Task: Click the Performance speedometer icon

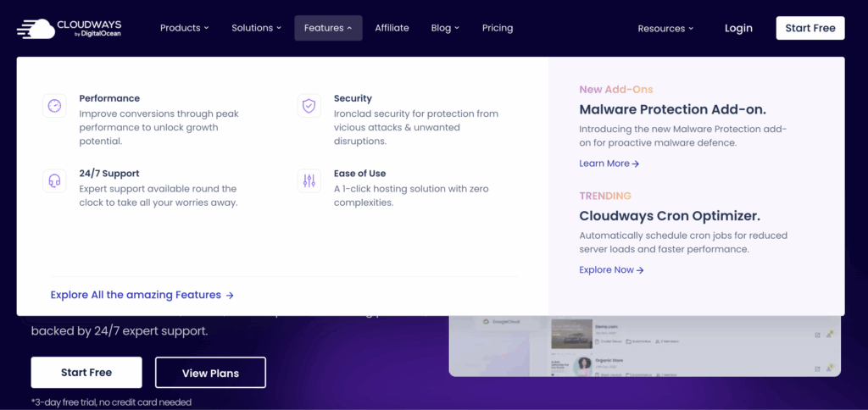Action: 54,106
